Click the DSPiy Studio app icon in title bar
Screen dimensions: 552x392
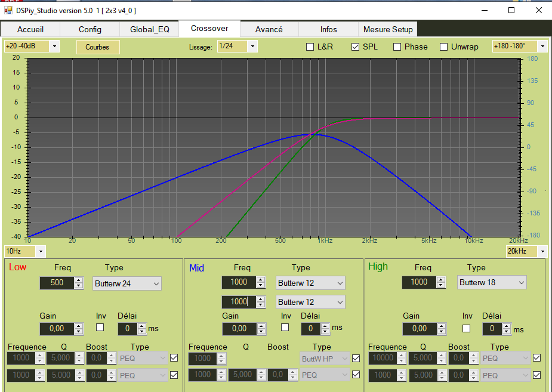click(8, 10)
